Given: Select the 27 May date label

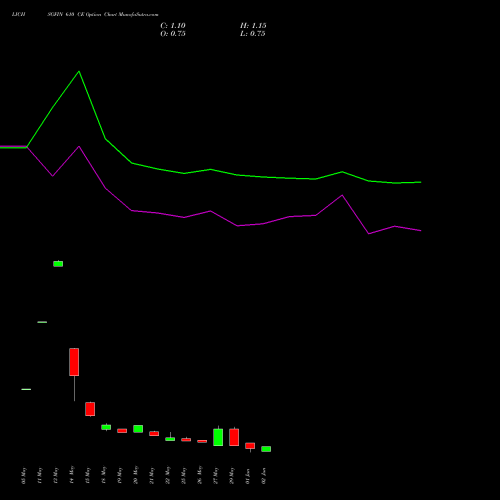Looking at the screenshot, I should [216, 476].
